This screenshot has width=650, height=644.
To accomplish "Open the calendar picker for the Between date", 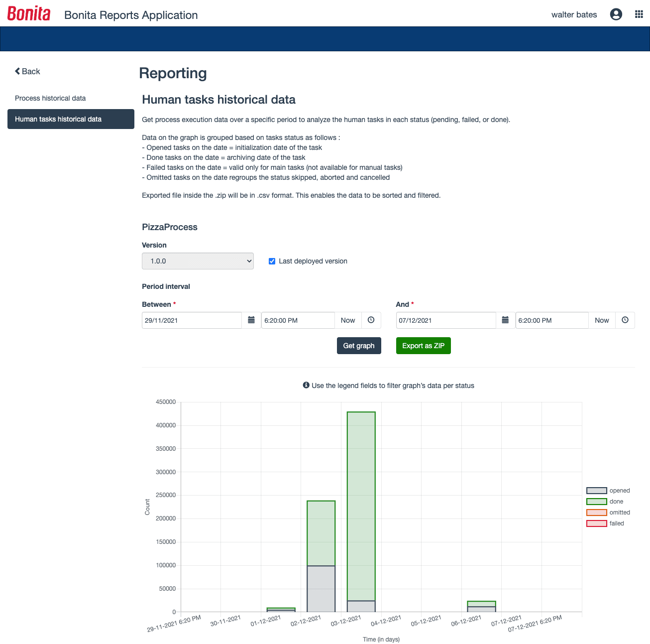I will coord(251,320).
